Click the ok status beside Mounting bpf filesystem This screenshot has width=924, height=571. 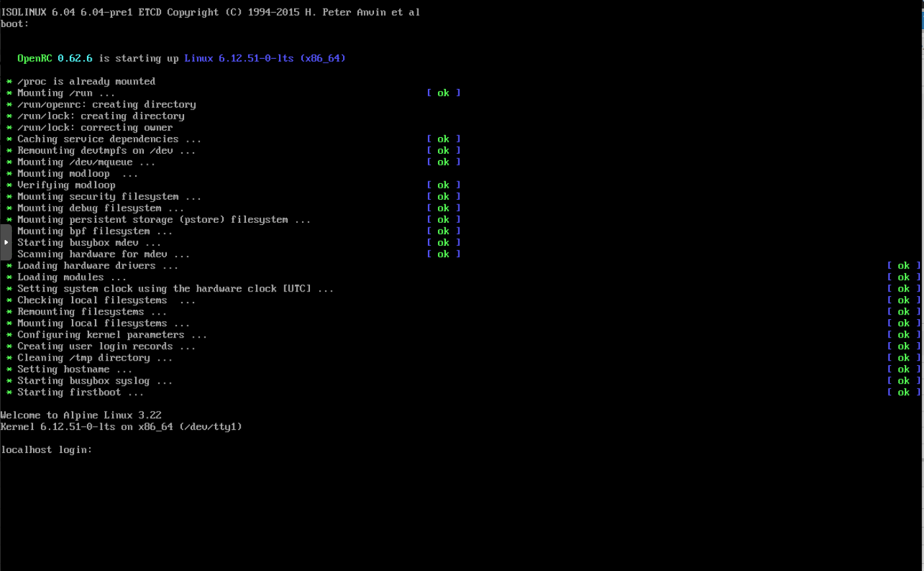pyautogui.click(x=443, y=231)
